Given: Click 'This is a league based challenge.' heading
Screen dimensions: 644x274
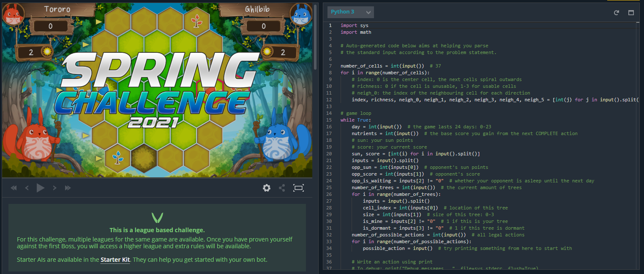Looking at the screenshot, I should coord(157,230).
